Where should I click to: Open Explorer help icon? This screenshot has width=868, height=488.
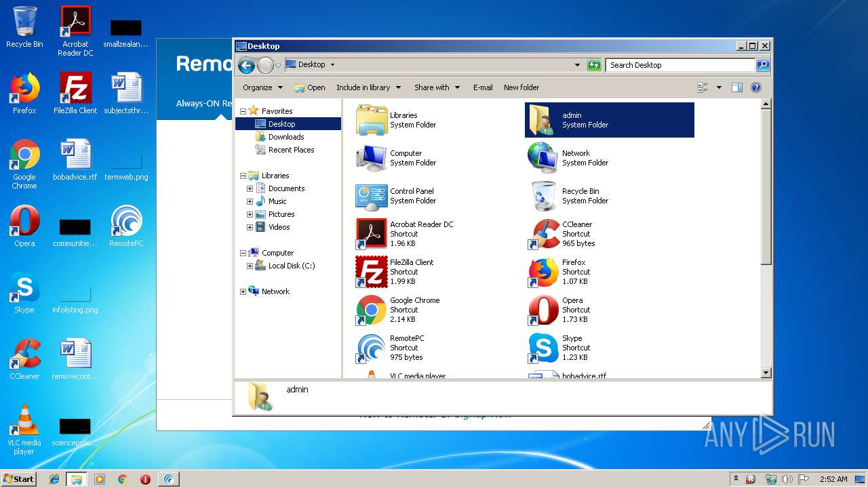pos(756,87)
